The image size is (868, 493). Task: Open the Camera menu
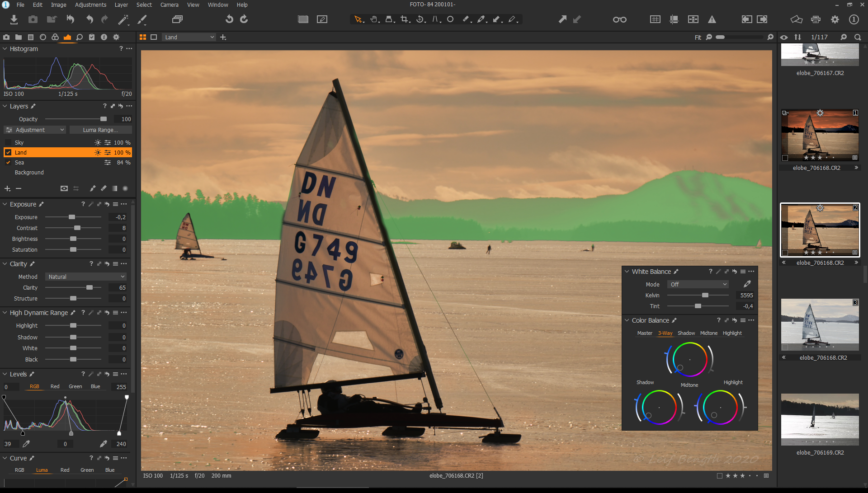pos(170,5)
